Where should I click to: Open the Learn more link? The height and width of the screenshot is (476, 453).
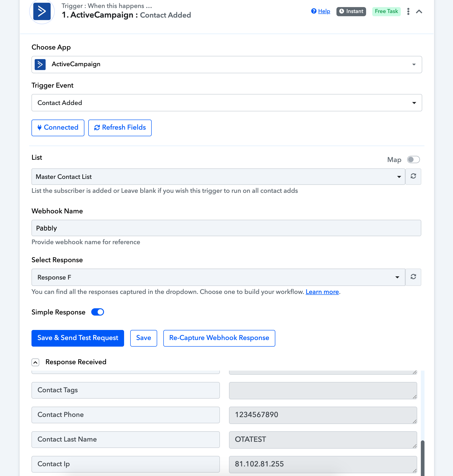coord(322,292)
